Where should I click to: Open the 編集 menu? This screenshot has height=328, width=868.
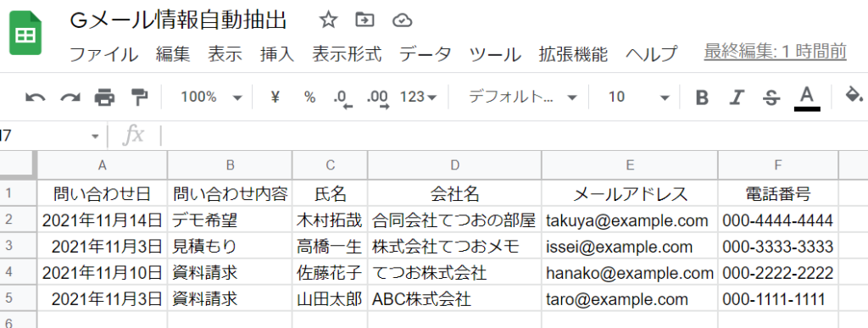173,54
